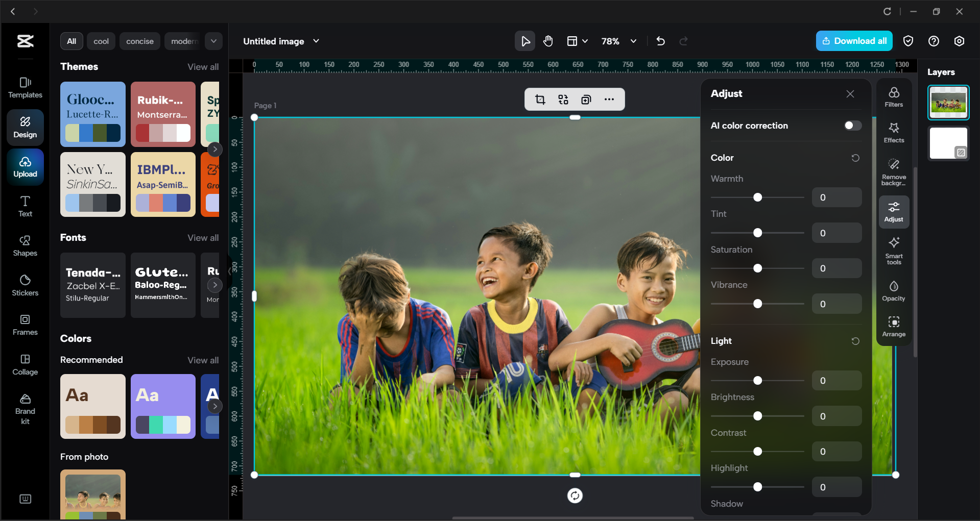This screenshot has height=521, width=980.
Task: Enable AI color correction
Action: point(851,125)
